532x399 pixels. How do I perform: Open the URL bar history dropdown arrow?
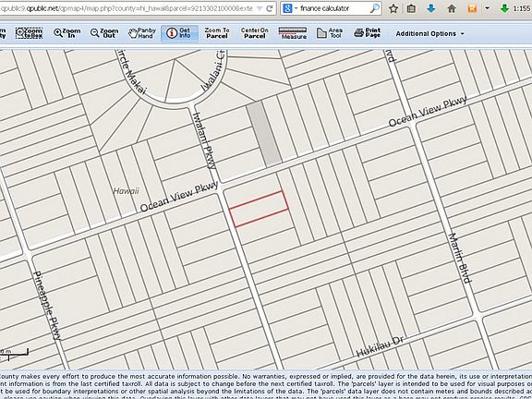click(x=260, y=8)
